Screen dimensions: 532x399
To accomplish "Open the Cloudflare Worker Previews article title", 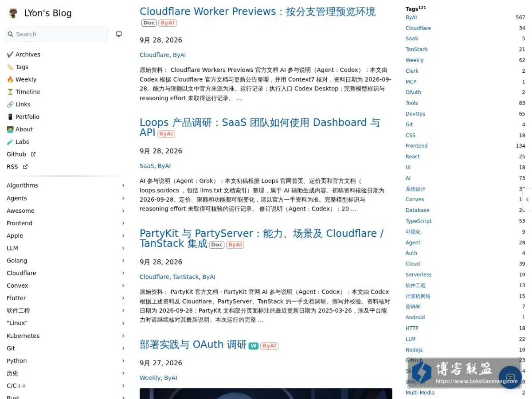I will coord(258,12).
